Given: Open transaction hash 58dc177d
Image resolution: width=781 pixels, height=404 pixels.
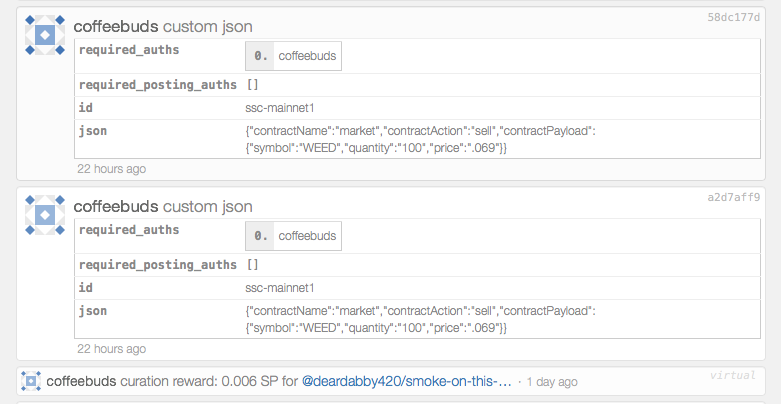Looking at the screenshot, I should 734,17.
